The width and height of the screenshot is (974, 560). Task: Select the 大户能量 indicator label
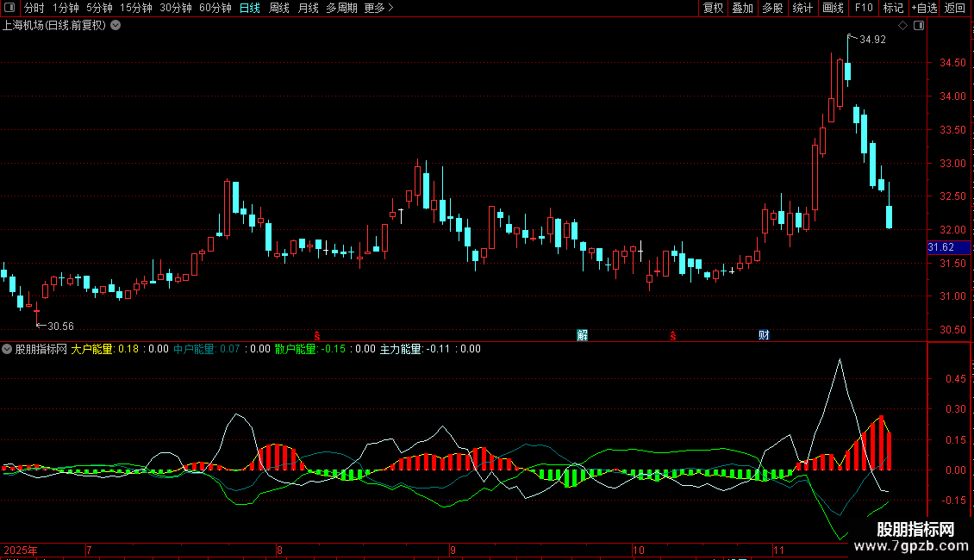coord(92,349)
